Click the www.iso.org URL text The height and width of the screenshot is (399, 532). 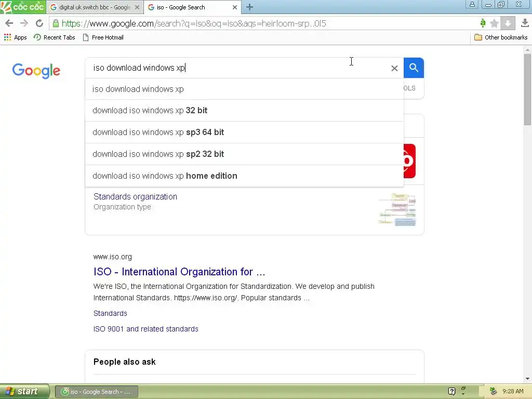click(x=112, y=257)
